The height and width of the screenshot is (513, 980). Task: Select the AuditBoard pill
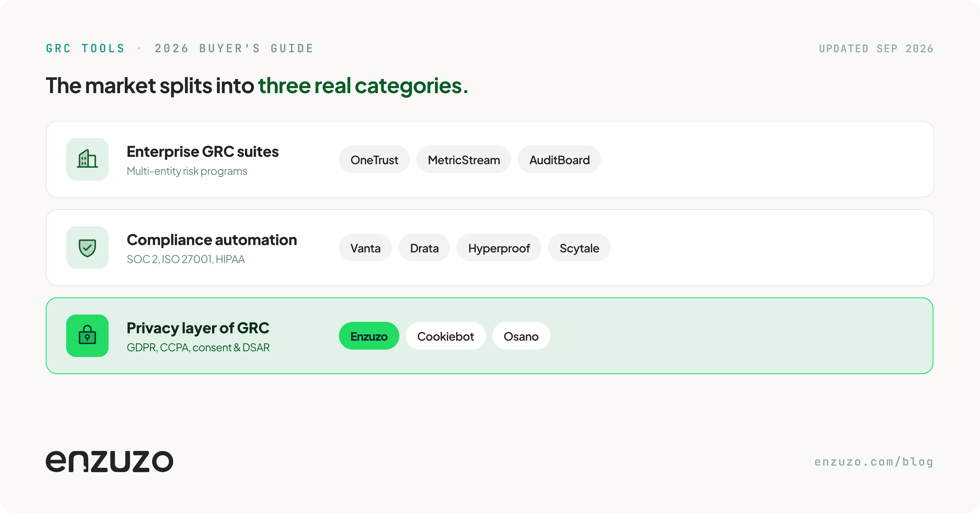click(559, 160)
